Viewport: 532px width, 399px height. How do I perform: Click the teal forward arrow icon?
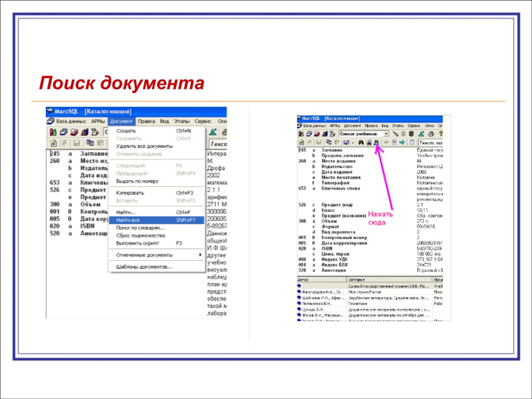(402, 142)
